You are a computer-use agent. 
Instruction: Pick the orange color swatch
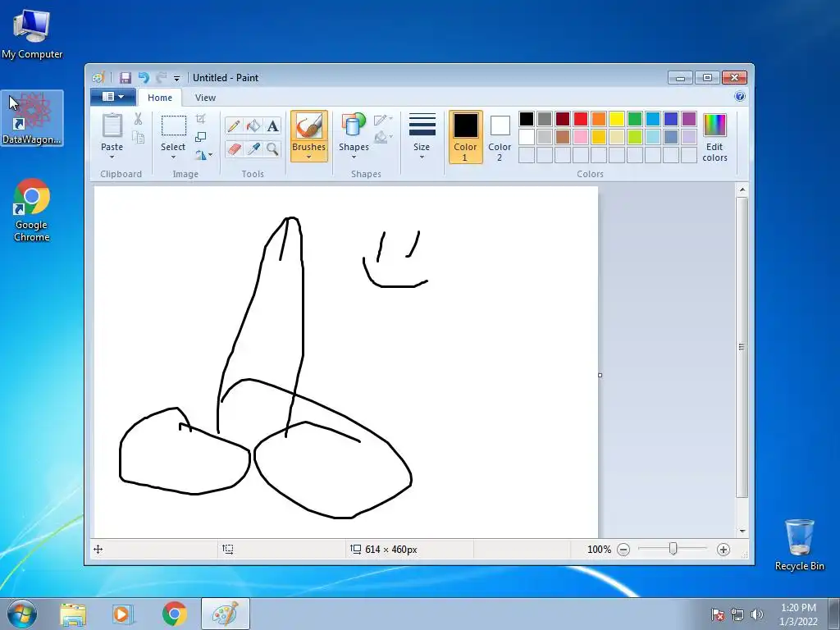599,118
